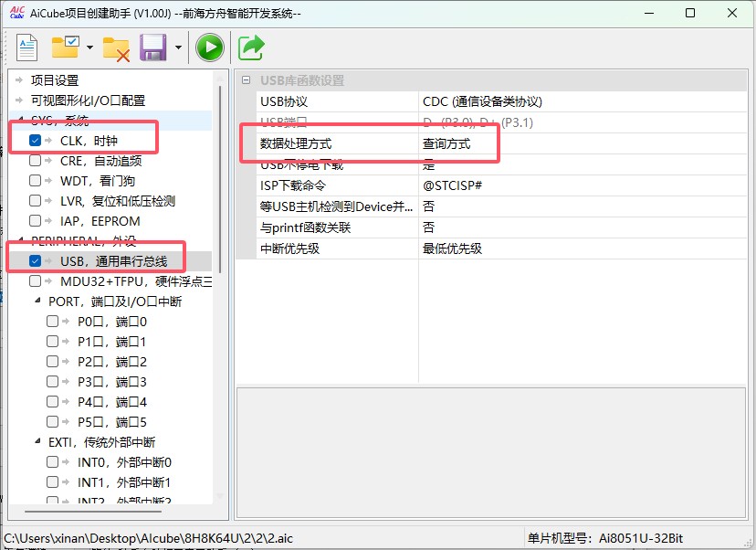This screenshot has height=550, width=756.
Task: Toggle the CLK 时钟 checkbox
Action: click(36, 141)
